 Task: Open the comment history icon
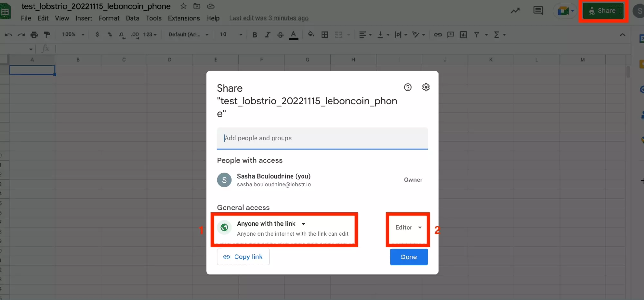(538, 11)
